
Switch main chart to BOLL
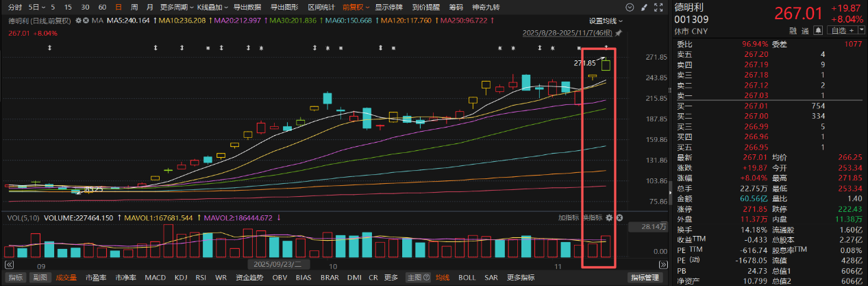click(x=467, y=277)
